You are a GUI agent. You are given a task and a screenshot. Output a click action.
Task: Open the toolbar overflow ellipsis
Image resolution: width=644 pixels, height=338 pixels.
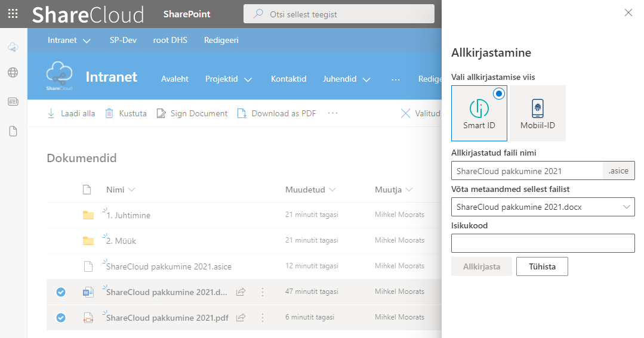tap(332, 113)
